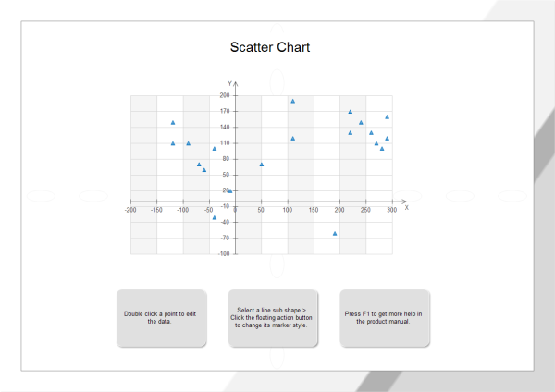Image resolution: width=555 pixels, height=392 pixels.
Task: Select the 300 tick label on X axis
Action: click(391, 210)
